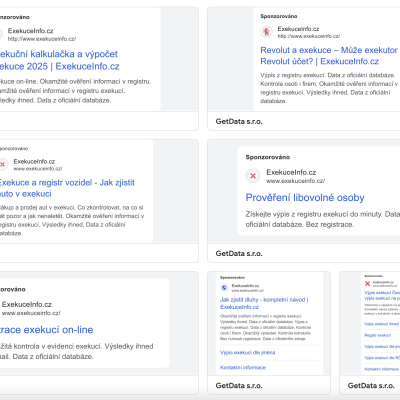Open the exekucí on-line headline link
This screenshot has width=400, height=400.
click(x=46, y=330)
